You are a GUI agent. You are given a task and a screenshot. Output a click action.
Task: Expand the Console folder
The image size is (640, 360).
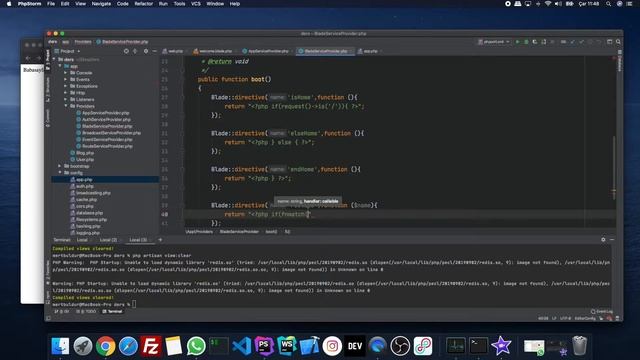tap(66, 73)
